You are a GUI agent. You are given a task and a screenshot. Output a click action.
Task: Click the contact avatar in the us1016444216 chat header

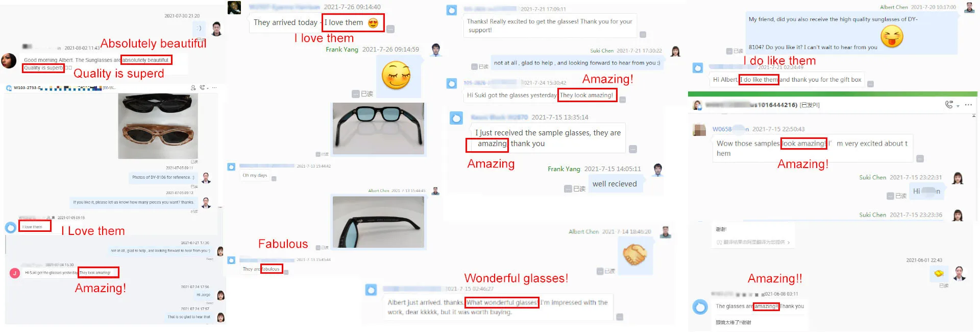[697, 105]
